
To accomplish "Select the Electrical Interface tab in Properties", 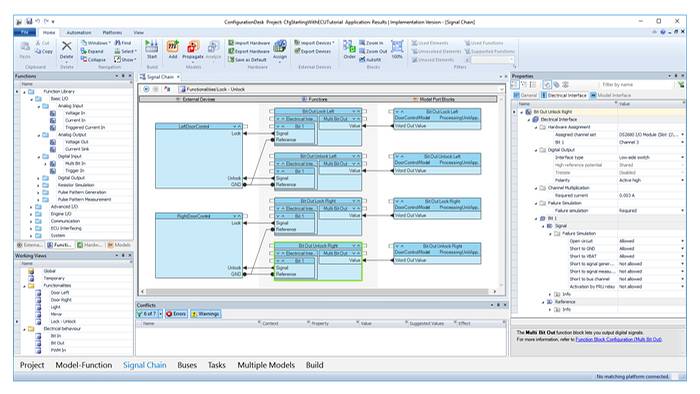I will (563, 95).
